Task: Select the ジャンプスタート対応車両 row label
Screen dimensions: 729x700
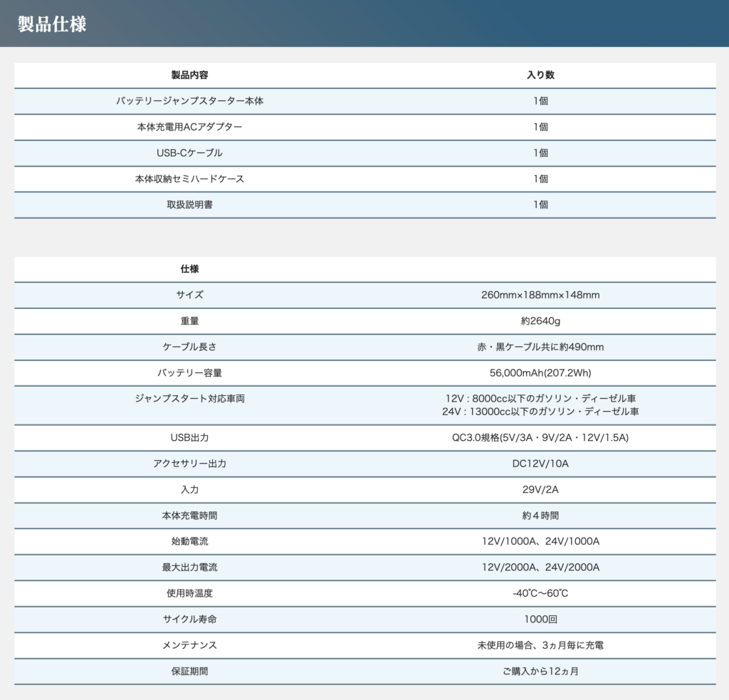Action: tap(189, 399)
